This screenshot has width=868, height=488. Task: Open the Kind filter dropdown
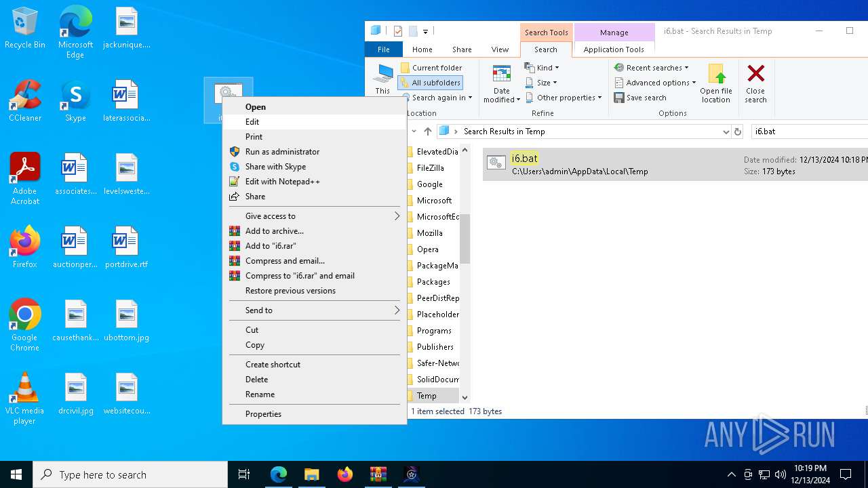click(542, 68)
